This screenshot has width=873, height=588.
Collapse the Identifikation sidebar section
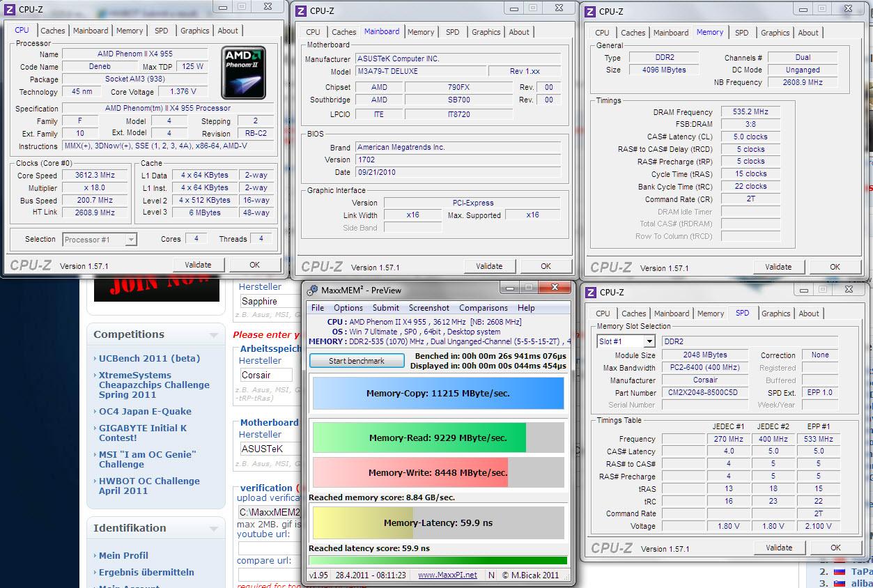(214, 529)
